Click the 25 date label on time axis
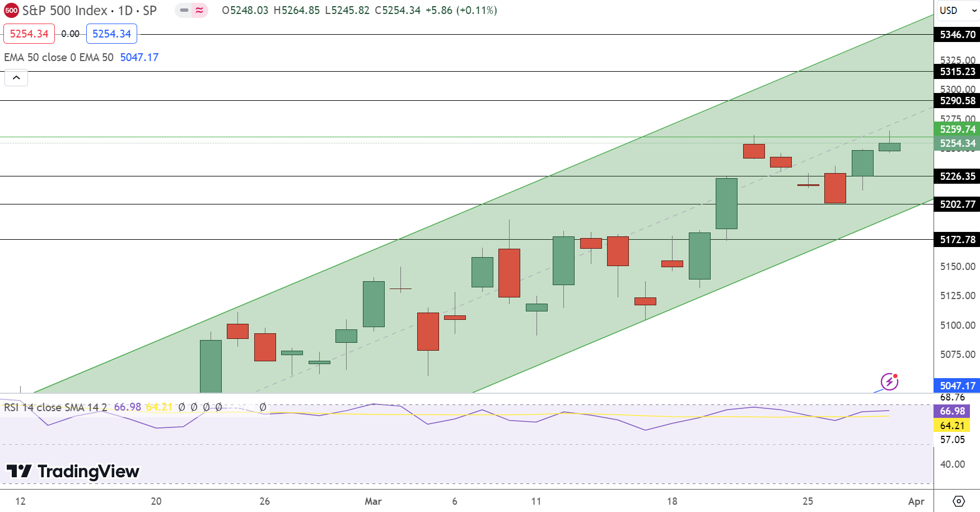This screenshot has height=512, width=980. click(808, 501)
